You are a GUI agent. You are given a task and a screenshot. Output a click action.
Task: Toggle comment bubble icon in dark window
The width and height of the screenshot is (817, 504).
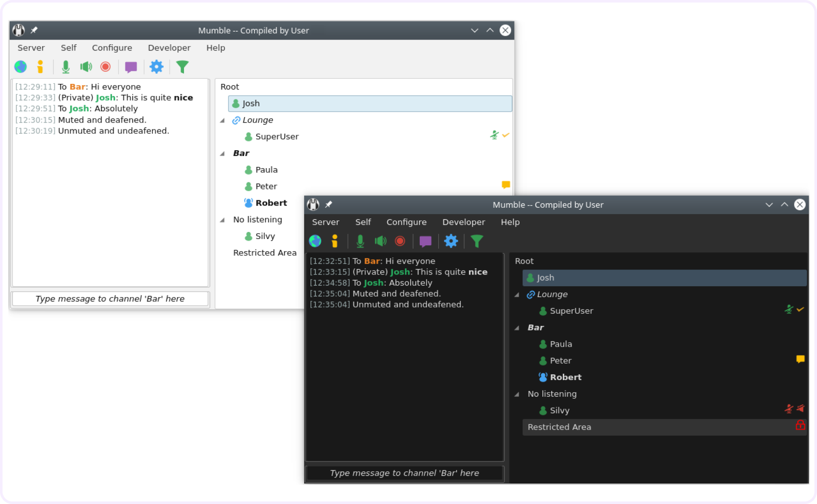[426, 241]
